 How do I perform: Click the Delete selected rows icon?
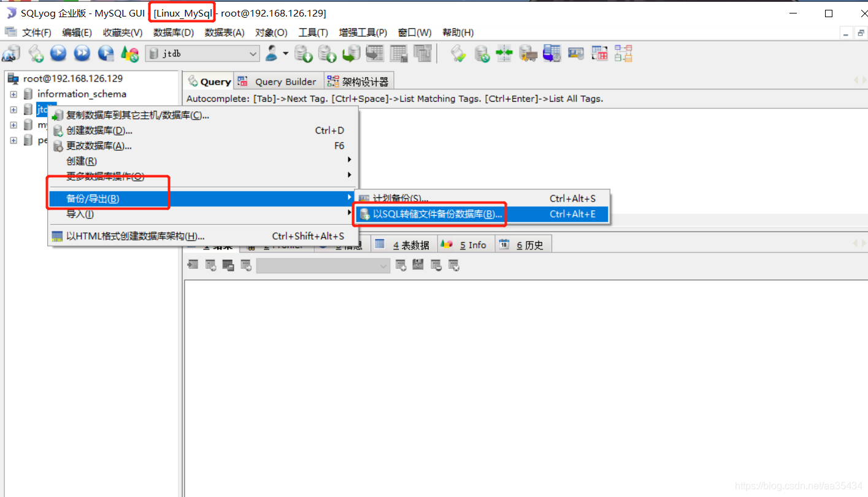pyautogui.click(x=436, y=265)
